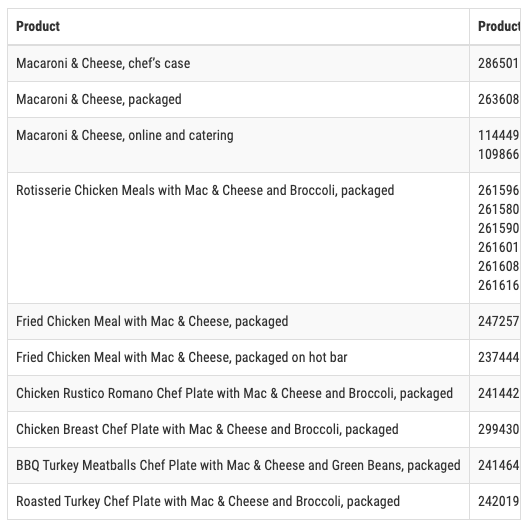Click product code 261596

coord(498,190)
